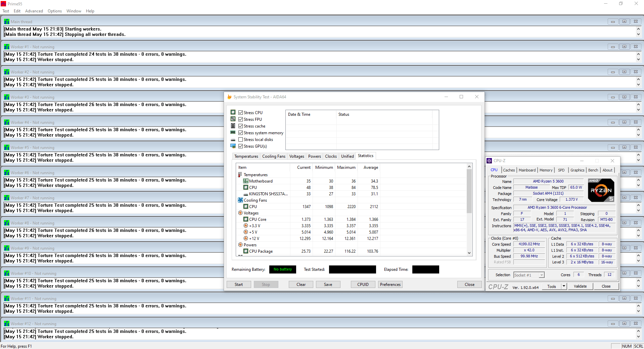Screen dimensions: 644x349
Task: Click the chip icon beside Stress CPU
Action: click(x=233, y=112)
